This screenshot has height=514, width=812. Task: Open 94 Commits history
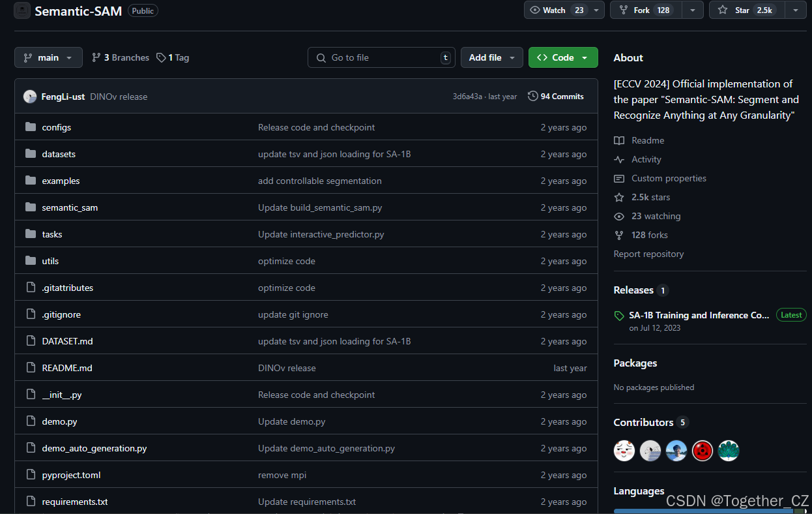(556, 97)
